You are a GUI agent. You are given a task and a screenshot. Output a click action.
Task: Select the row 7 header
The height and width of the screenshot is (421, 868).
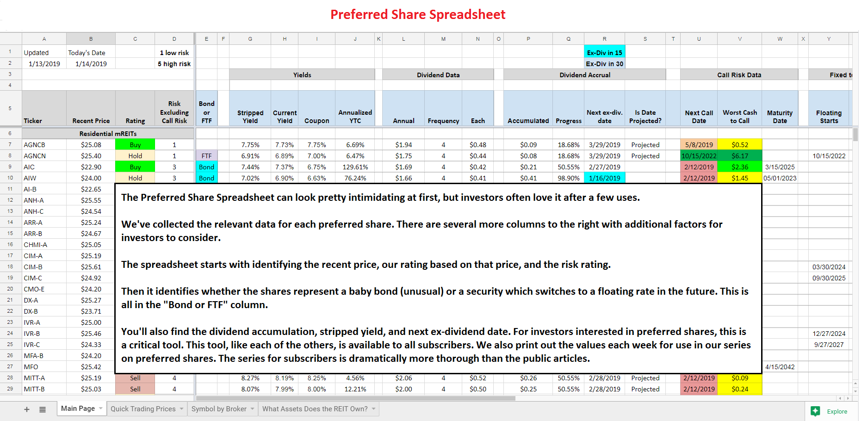11,144
